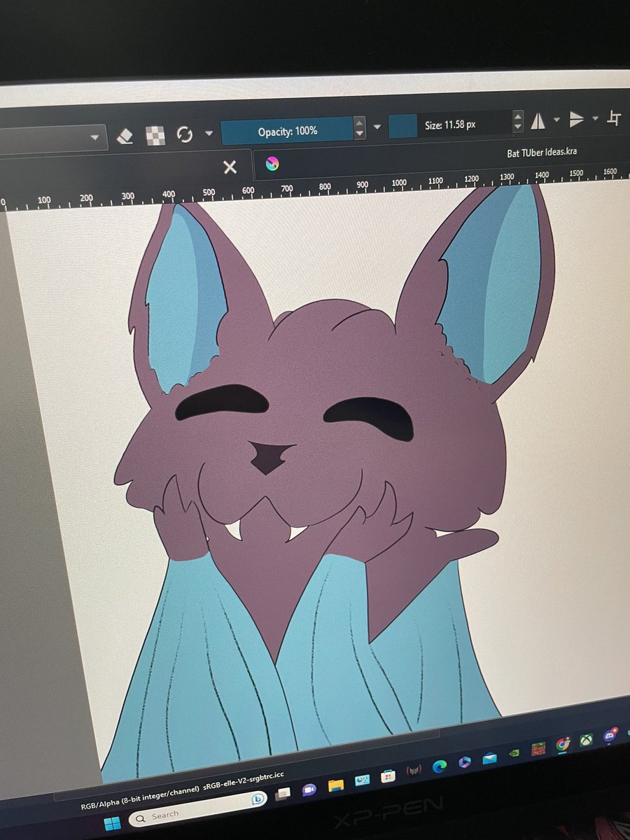Open Google Chrome from taskbar
Viewport: 630px width, 840px height.
tap(563, 745)
